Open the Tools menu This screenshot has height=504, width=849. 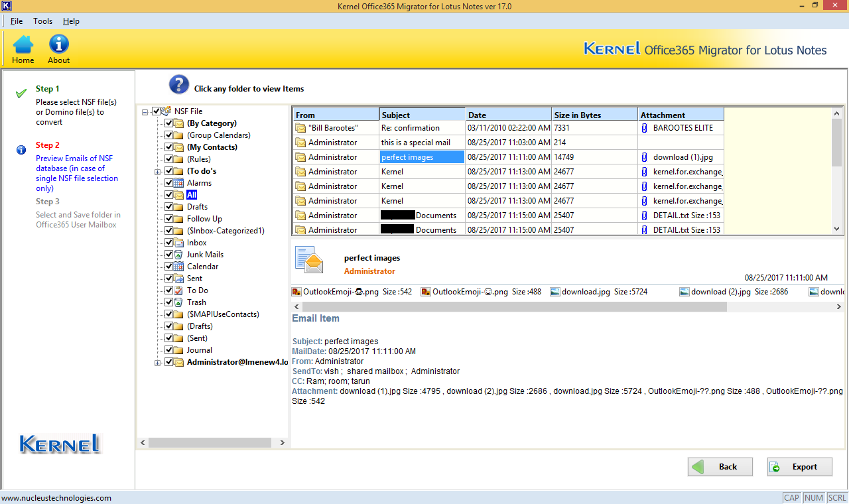point(42,21)
